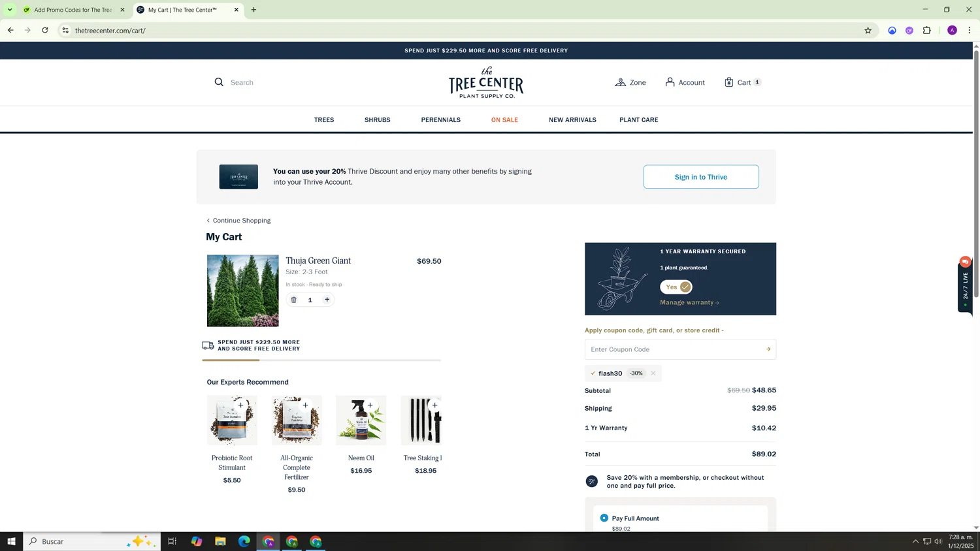The width and height of the screenshot is (980, 551).
Task: Add Probiotic Root Stimulant with plus icon
Action: pos(240,405)
